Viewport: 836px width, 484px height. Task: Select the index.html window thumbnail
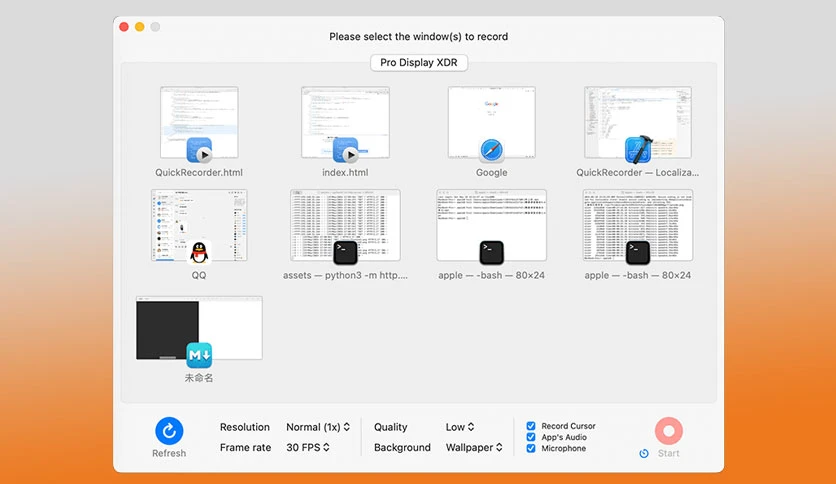345,123
